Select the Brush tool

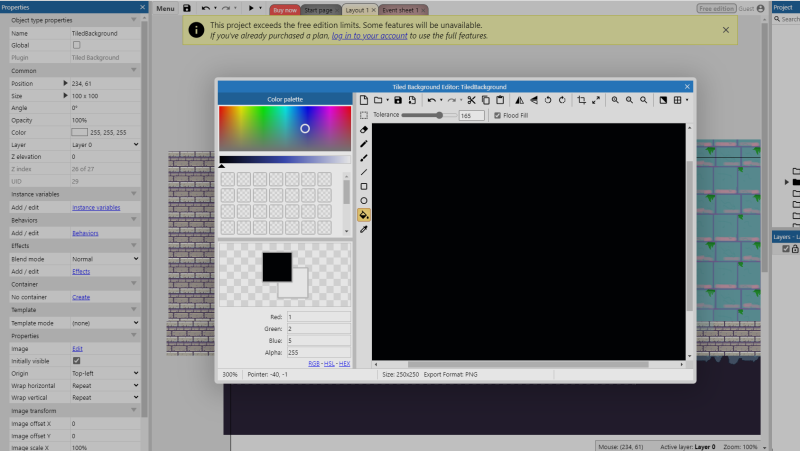(364, 158)
